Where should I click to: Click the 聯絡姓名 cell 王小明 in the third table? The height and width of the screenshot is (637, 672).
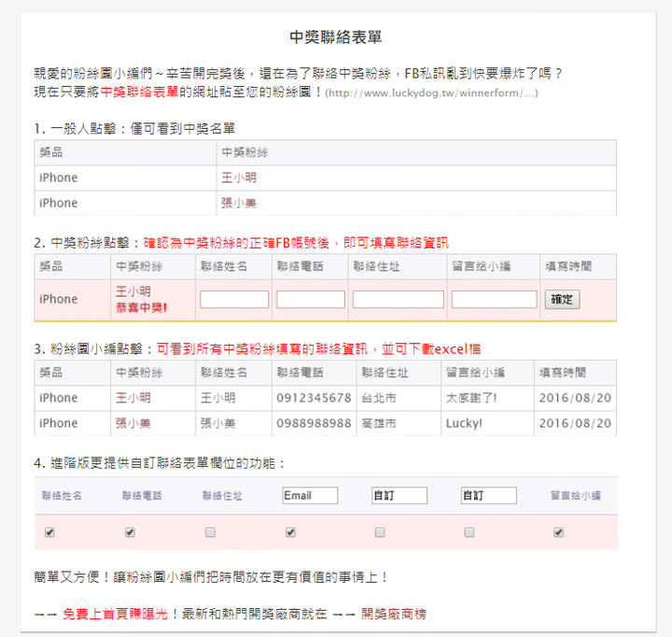[x=217, y=398]
